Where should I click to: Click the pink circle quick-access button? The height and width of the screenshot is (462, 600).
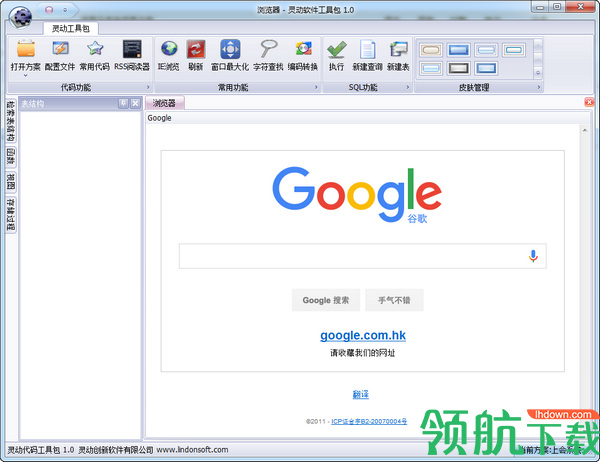point(49,10)
